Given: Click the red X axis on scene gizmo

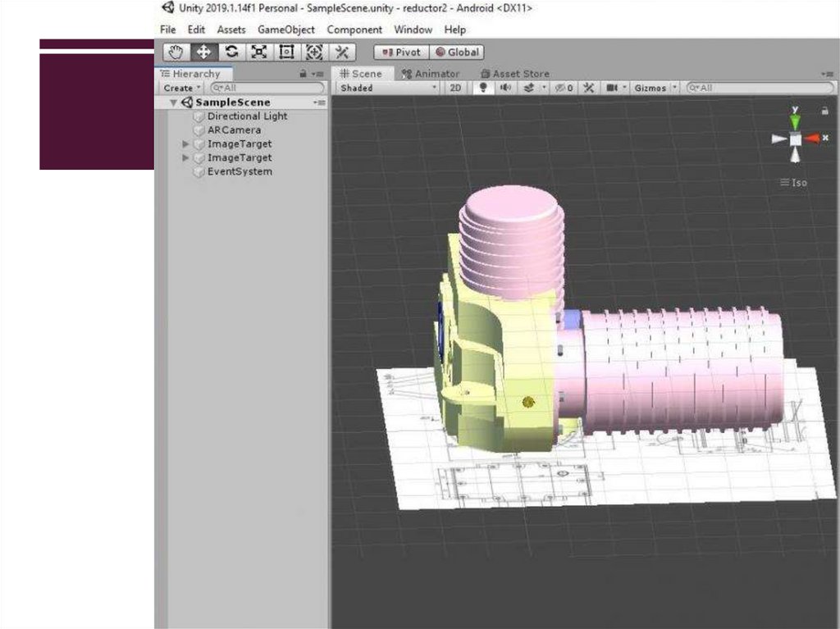Looking at the screenshot, I should point(812,139).
